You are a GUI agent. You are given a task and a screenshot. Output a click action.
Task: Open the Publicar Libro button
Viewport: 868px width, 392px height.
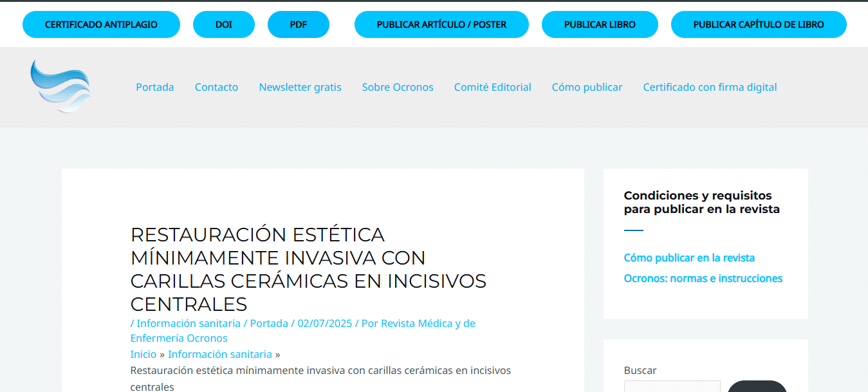click(599, 24)
